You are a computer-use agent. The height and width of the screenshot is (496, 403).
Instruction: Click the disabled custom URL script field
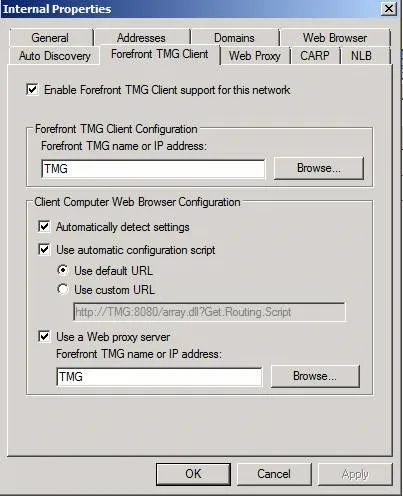pyautogui.click(x=209, y=312)
